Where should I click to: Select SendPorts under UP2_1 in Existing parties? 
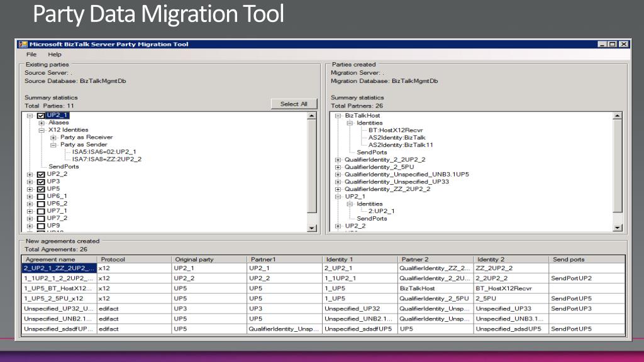click(64, 167)
